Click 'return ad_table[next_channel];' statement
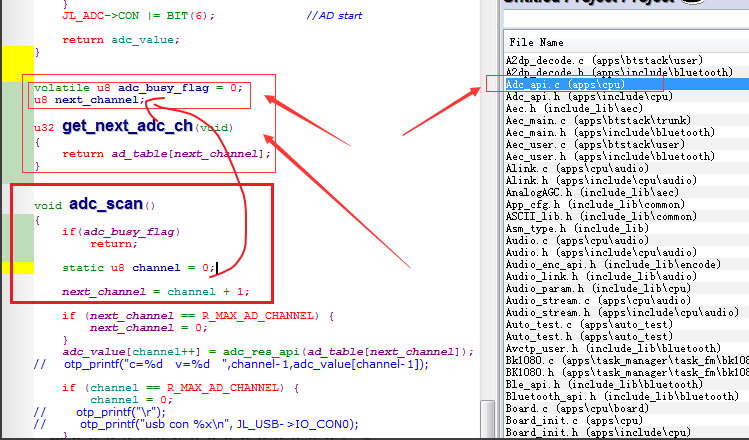749x440 pixels. 166,154
